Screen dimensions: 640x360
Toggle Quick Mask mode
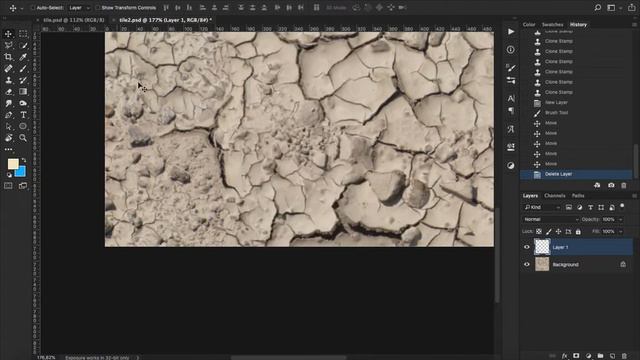coord(8,186)
